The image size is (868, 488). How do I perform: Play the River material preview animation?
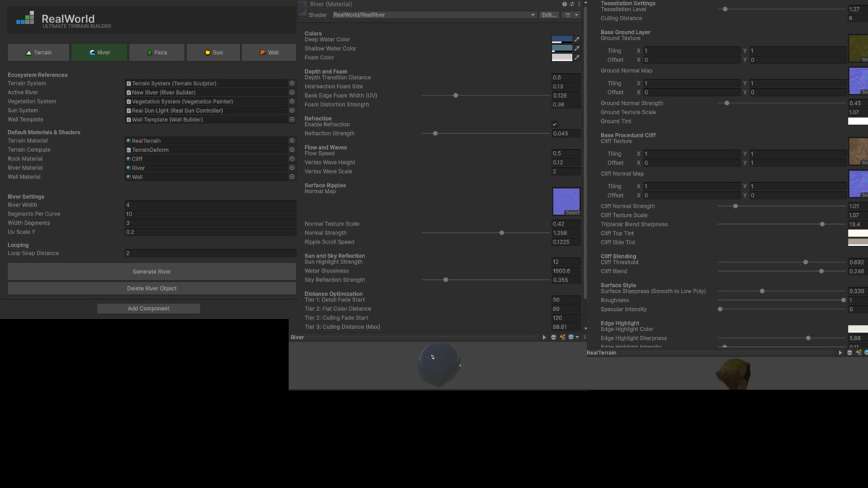point(545,338)
